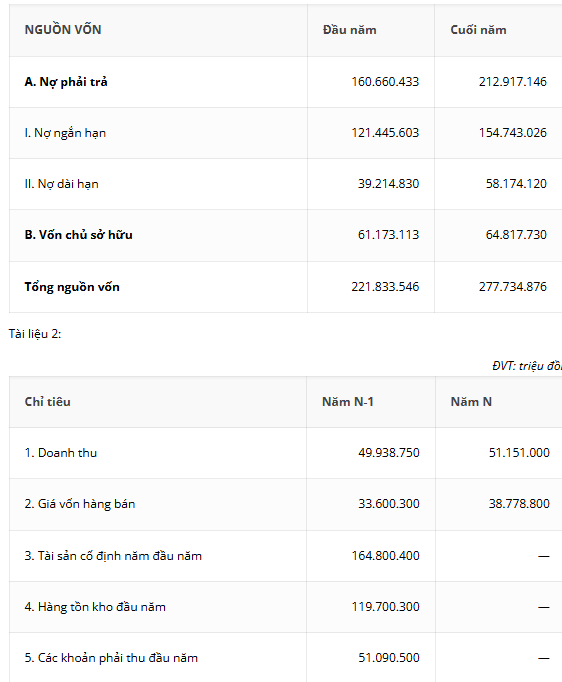Click the Tài liệu 2 heading text

[x=35, y=334]
